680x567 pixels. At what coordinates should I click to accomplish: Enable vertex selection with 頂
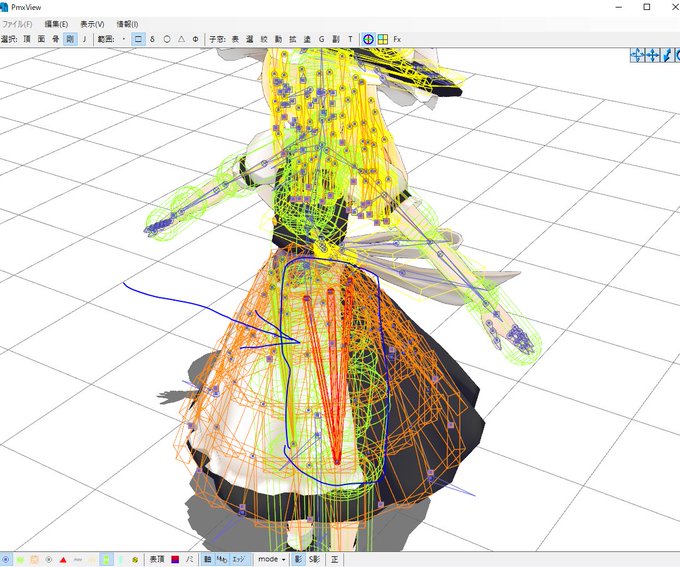(x=27, y=39)
